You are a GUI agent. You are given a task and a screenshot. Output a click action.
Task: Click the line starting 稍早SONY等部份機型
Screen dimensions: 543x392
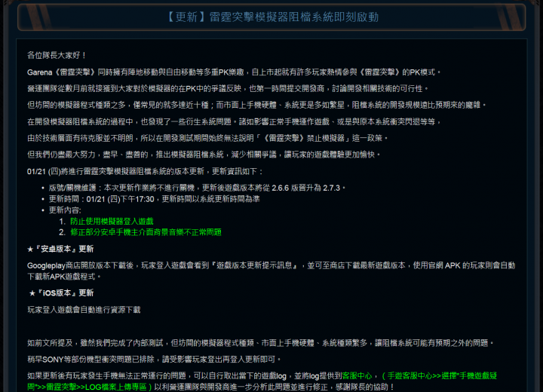[x=154, y=359]
